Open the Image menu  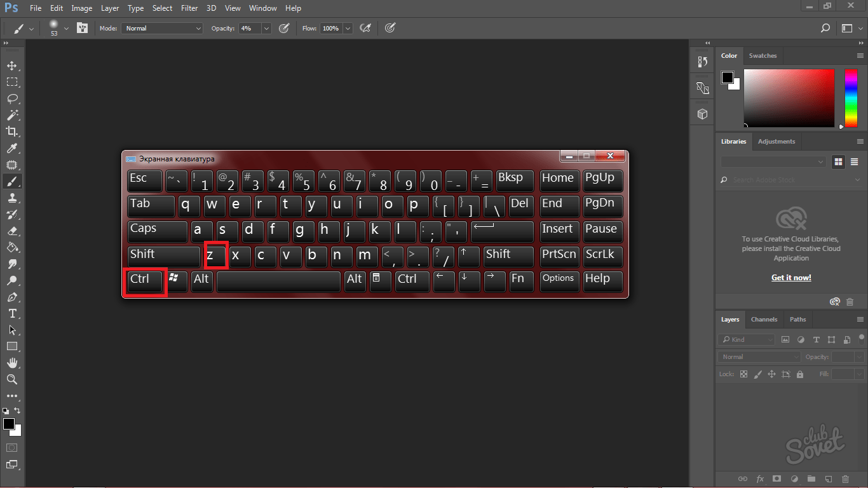point(82,8)
